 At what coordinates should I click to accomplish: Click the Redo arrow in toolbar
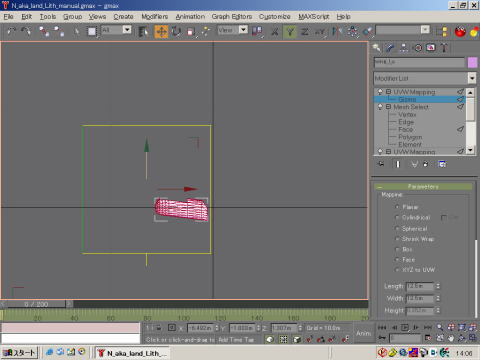point(26,31)
